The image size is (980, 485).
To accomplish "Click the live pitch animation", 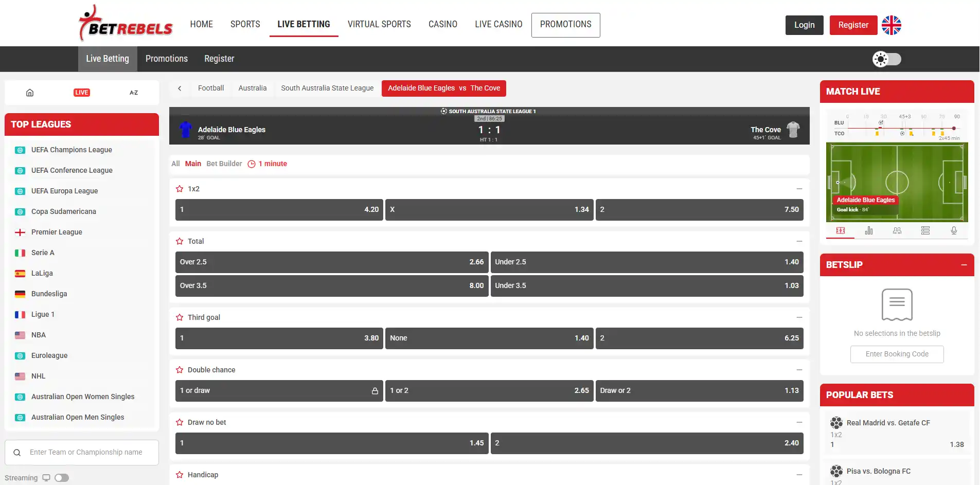I will click(x=897, y=183).
